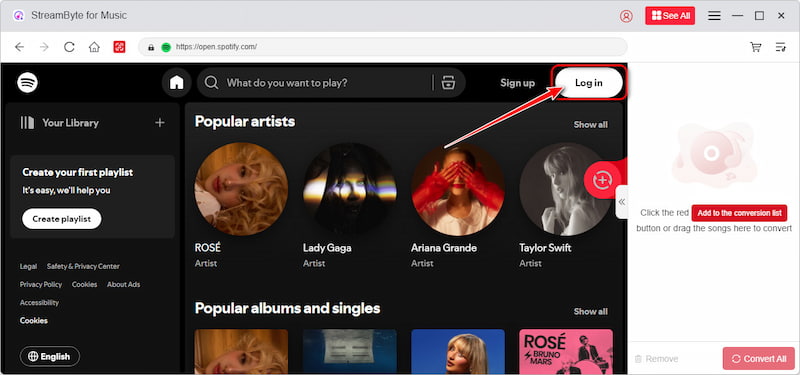Open the ROSÉ artist image
This screenshot has width=800, height=375.
(241, 189)
